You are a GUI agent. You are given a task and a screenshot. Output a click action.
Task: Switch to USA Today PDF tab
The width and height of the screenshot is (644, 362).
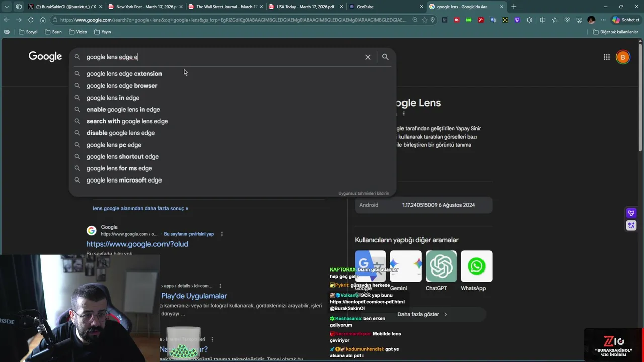(x=305, y=7)
